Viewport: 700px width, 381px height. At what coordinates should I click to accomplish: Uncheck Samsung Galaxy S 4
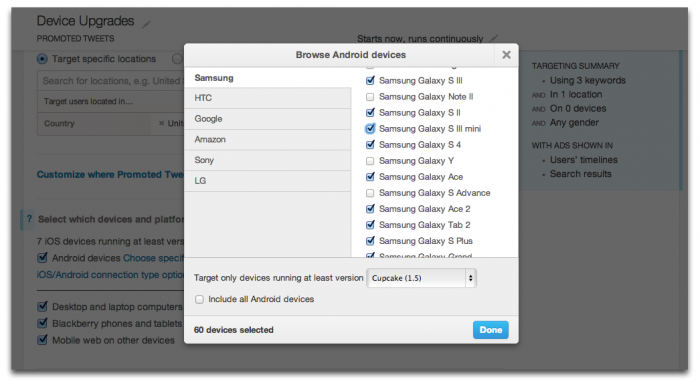[x=370, y=145]
